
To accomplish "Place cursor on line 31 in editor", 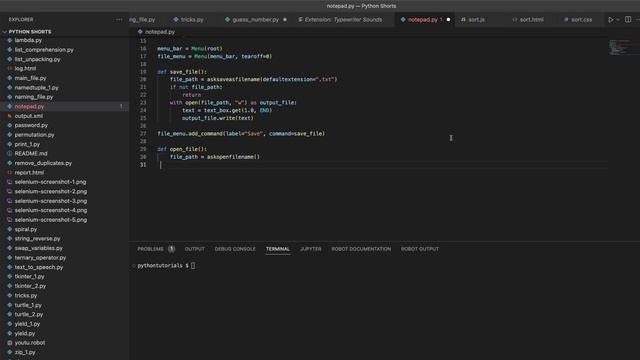I will 382,164.
